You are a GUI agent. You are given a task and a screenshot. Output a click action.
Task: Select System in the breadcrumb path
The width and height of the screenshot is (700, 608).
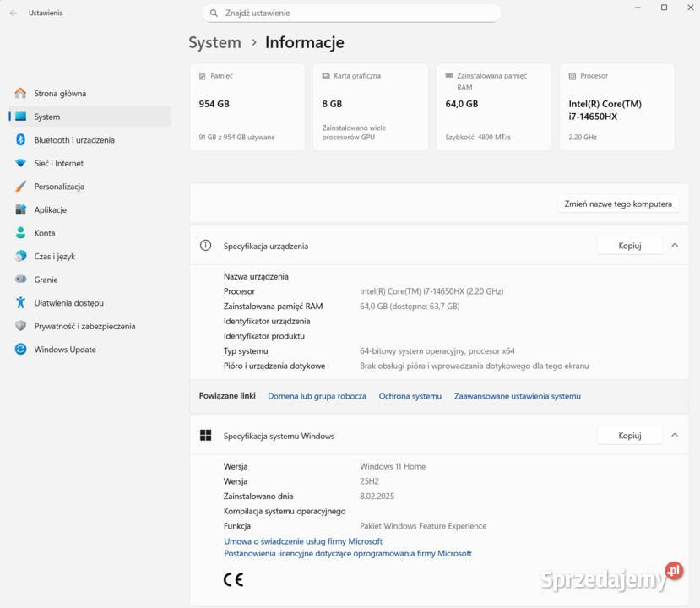(214, 42)
